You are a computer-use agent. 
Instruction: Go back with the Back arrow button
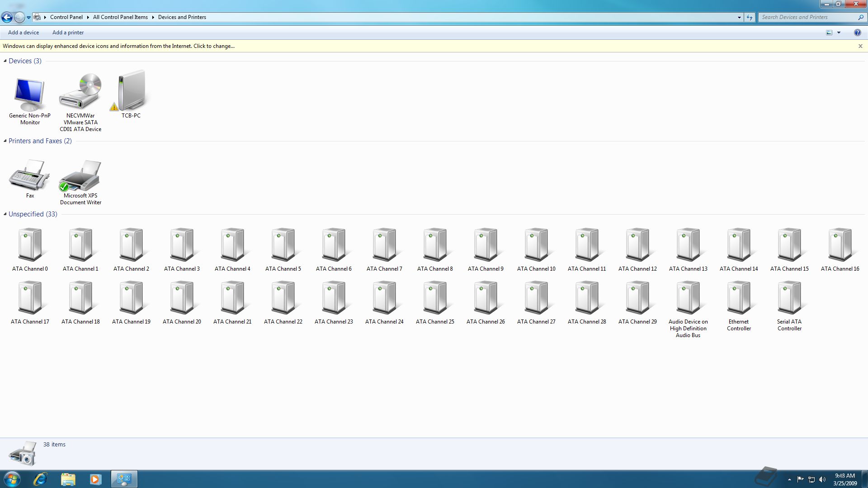(x=7, y=18)
